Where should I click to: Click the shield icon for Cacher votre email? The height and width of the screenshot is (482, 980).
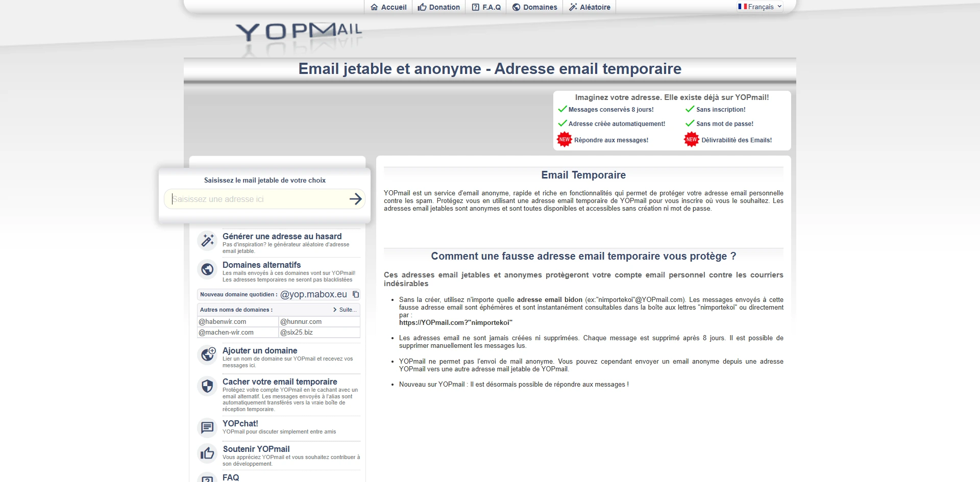point(207,386)
